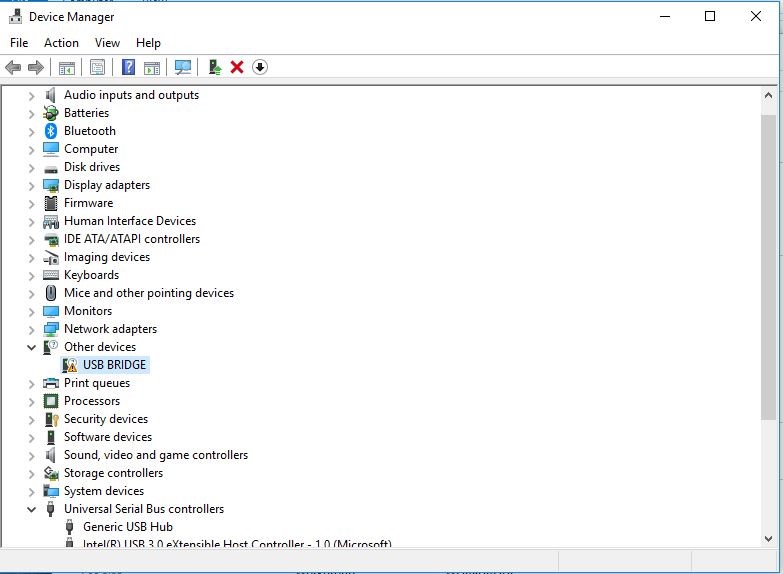The width and height of the screenshot is (783, 574).
Task: Click the Security devices key icon
Action: [51, 419]
